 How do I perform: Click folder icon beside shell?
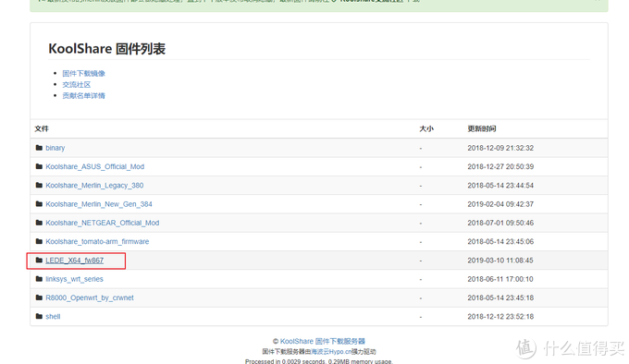click(39, 316)
